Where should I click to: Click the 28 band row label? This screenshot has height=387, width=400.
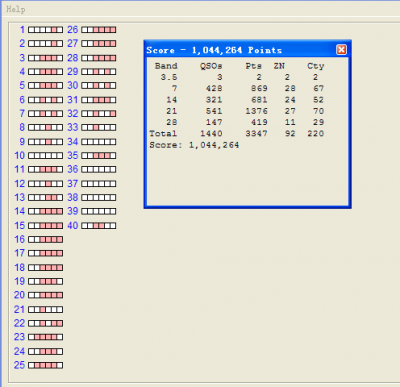172,122
